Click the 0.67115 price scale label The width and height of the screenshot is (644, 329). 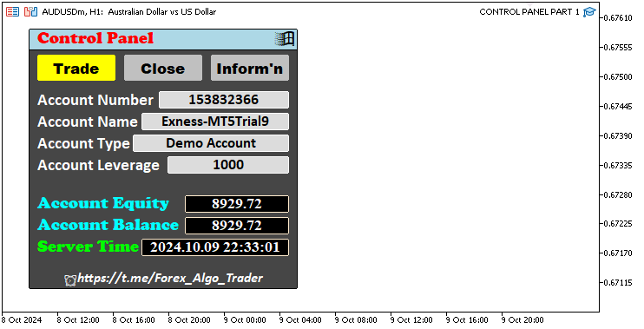(x=618, y=283)
